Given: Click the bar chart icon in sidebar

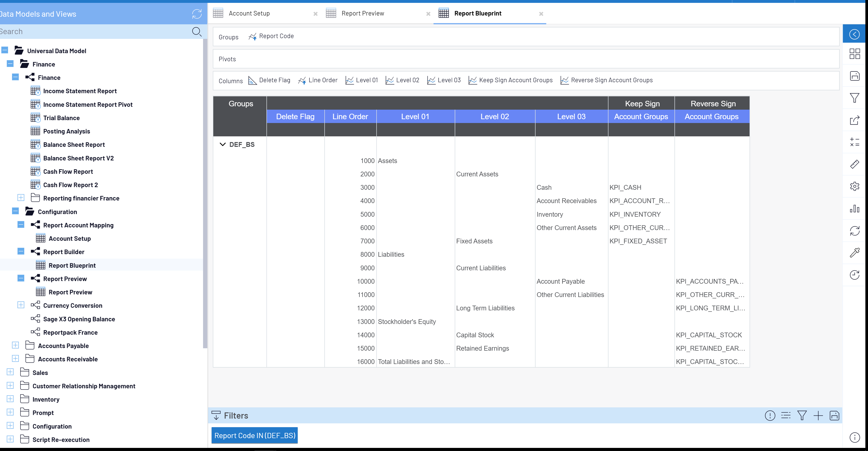Looking at the screenshot, I should (x=854, y=209).
